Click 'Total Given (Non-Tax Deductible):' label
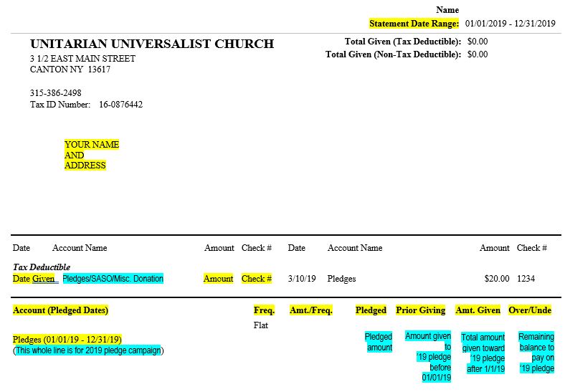This screenshot has height=392, width=565. tap(393, 54)
